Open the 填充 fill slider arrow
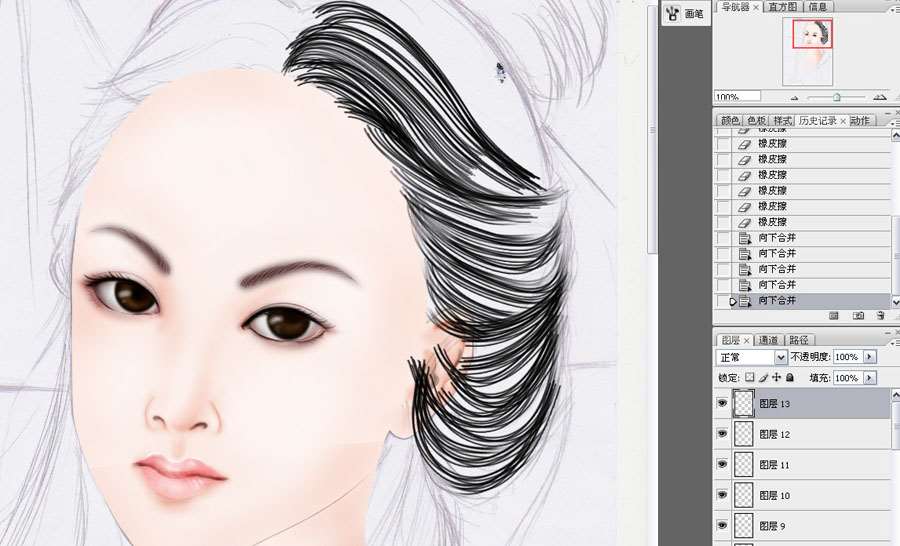Image resolution: width=900 pixels, height=546 pixels. (x=870, y=378)
